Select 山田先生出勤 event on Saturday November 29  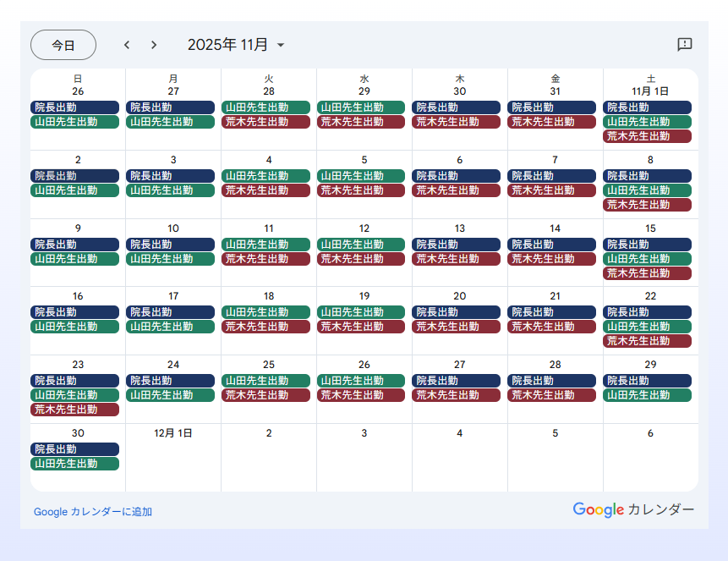[x=647, y=395]
